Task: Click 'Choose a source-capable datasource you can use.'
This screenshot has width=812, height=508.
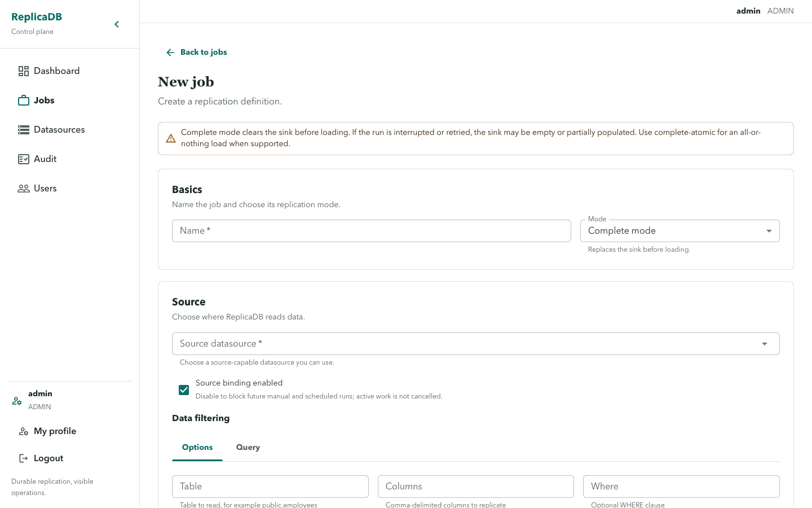Action: pyautogui.click(x=257, y=362)
